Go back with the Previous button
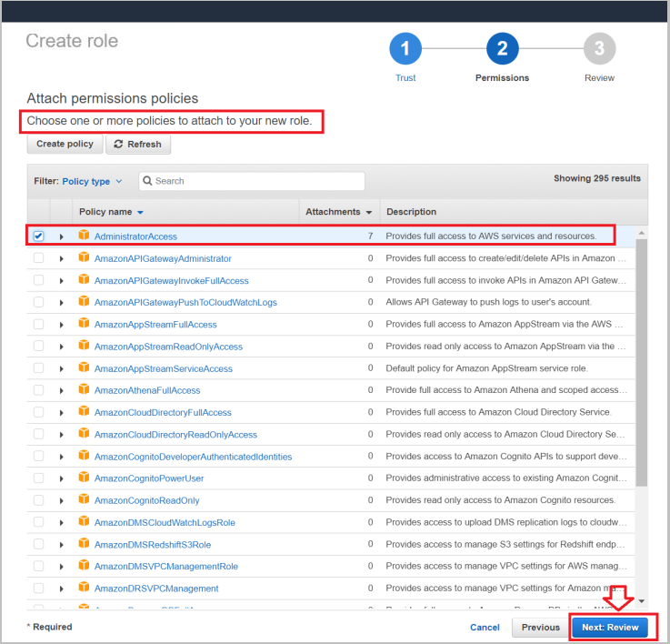Screen dimensions: 670x644 tap(541, 628)
